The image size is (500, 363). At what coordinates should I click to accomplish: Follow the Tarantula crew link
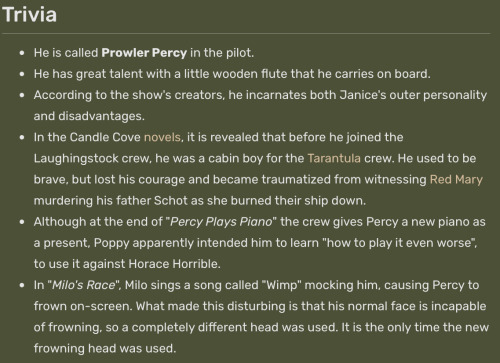tap(334, 158)
